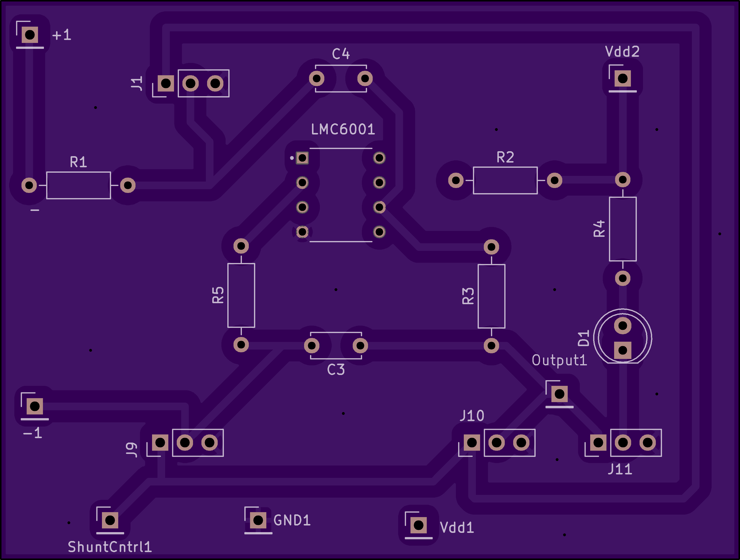This screenshot has width=740, height=560.
Task: Select the Output1 square pad
Action: [559, 394]
